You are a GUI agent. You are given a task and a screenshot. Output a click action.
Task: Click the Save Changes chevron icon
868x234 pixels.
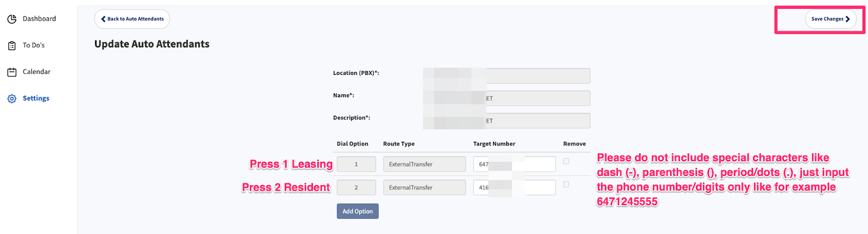[848, 19]
